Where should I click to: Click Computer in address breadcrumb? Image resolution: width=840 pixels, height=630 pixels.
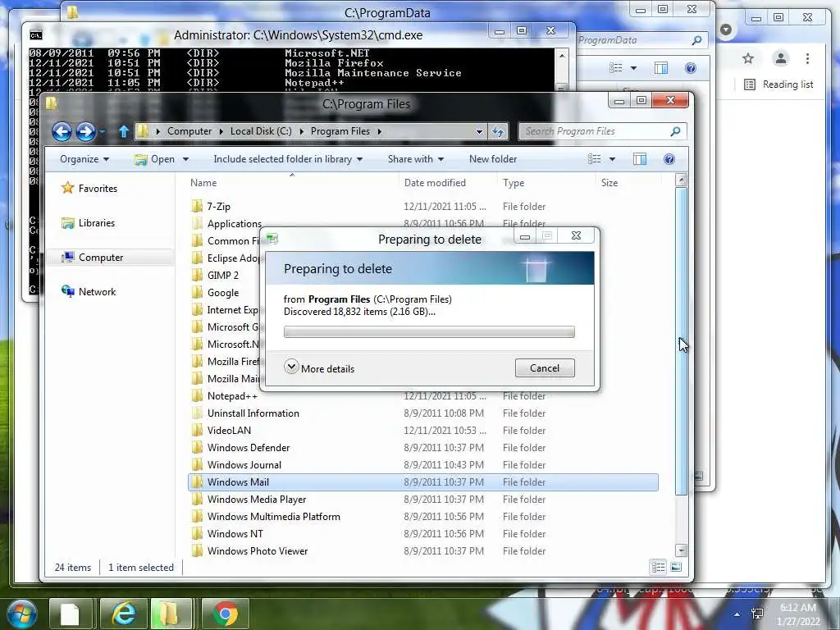point(189,131)
